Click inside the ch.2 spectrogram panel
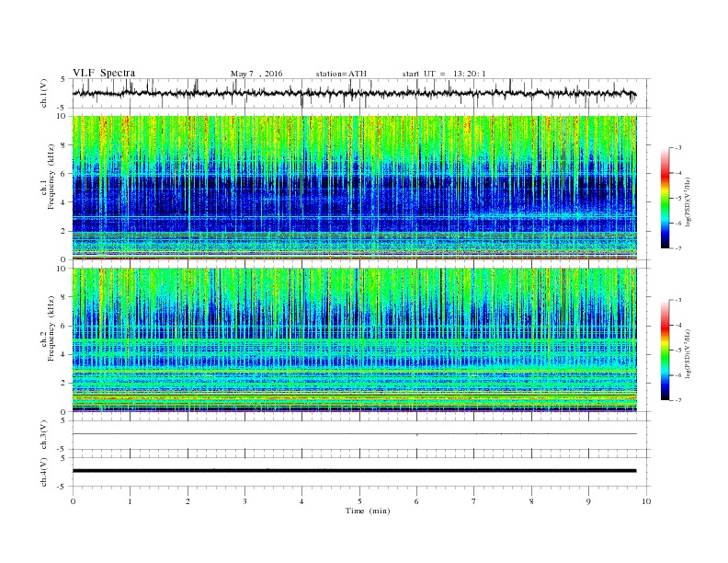The image size is (728, 563). (354, 339)
